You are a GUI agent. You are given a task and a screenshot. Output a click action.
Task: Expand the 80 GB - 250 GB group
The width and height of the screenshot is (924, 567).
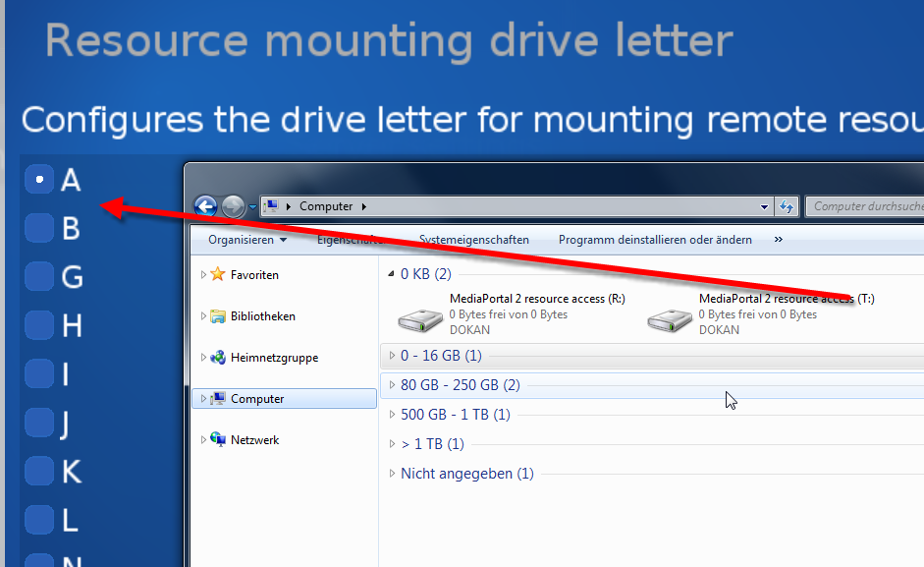[392, 384]
